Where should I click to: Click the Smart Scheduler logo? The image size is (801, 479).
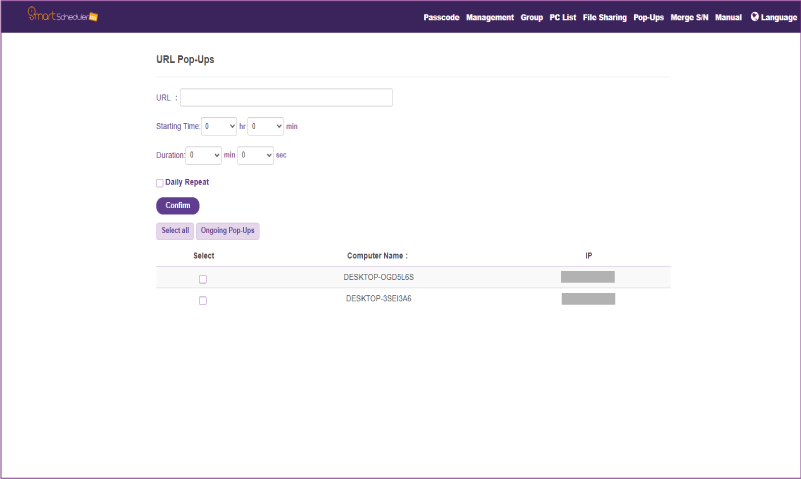(x=62, y=16)
